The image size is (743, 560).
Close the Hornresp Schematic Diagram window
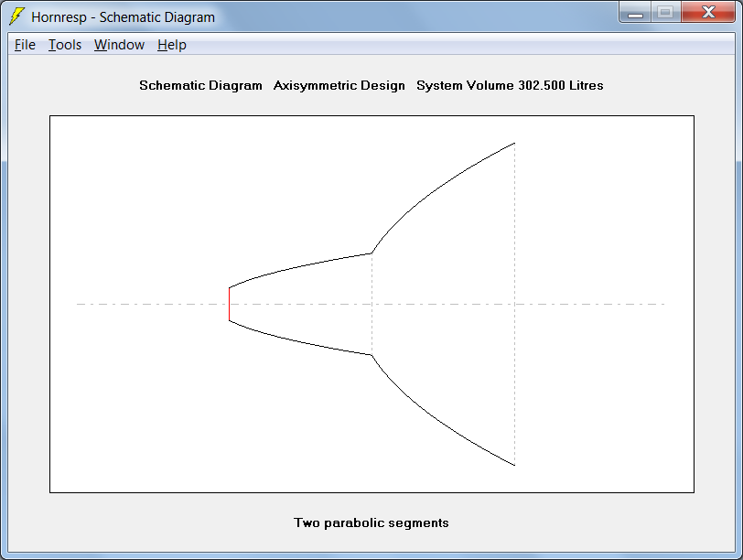[708, 12]
